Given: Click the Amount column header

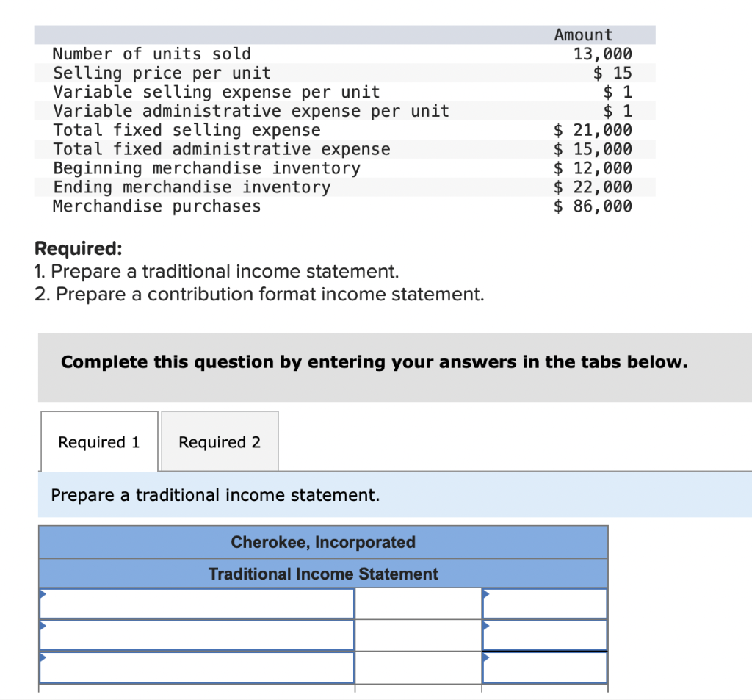Looking at the screenshot, I should (583, 35).
